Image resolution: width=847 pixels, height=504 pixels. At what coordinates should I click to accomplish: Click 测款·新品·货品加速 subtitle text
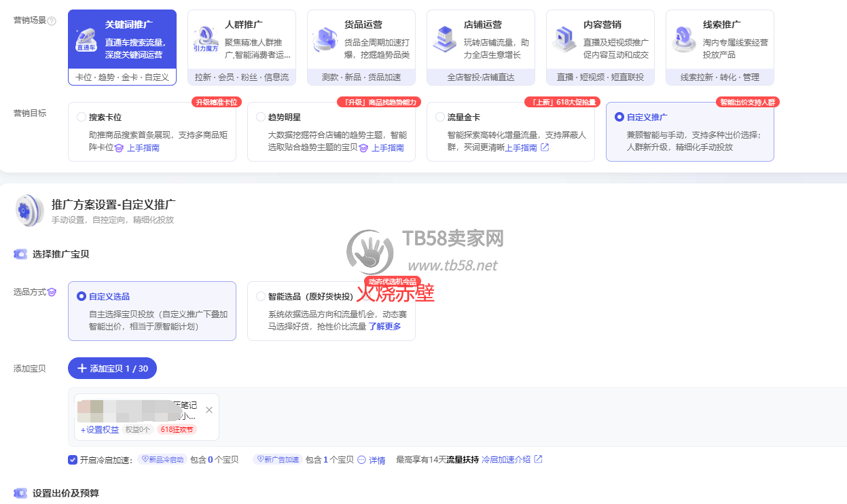[x=361, y=77]
